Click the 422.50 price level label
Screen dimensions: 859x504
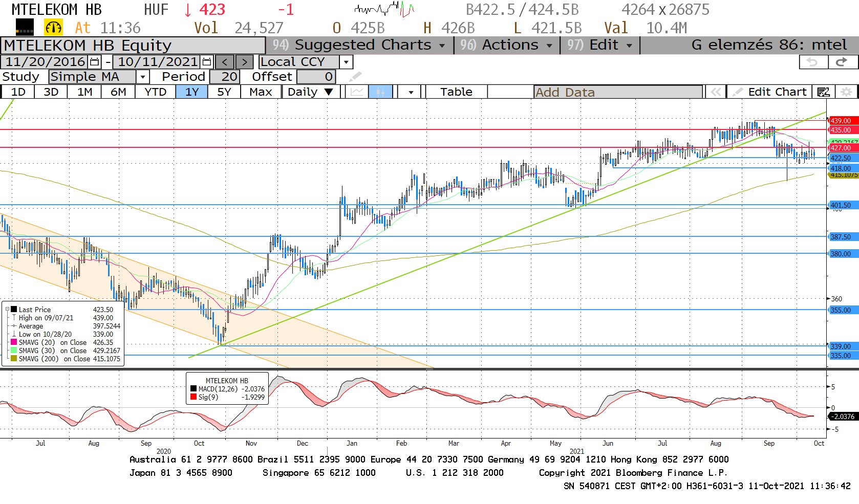point(842,158)
